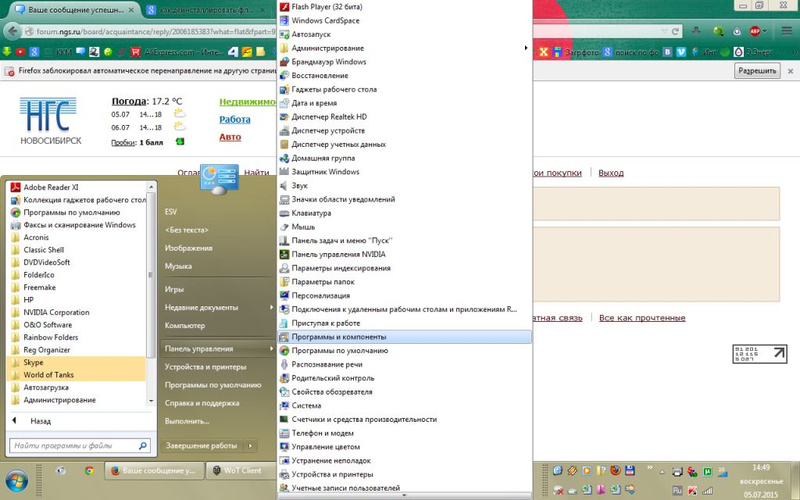Click inside the Найти программы и файлы field
The width and height of the screenshot is (800, 500).
point(74,445)
